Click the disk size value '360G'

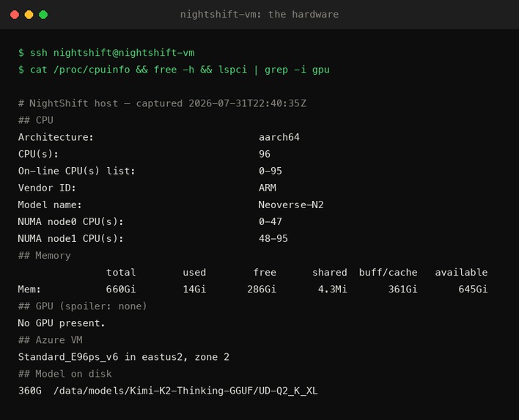(x=30, y=391)
